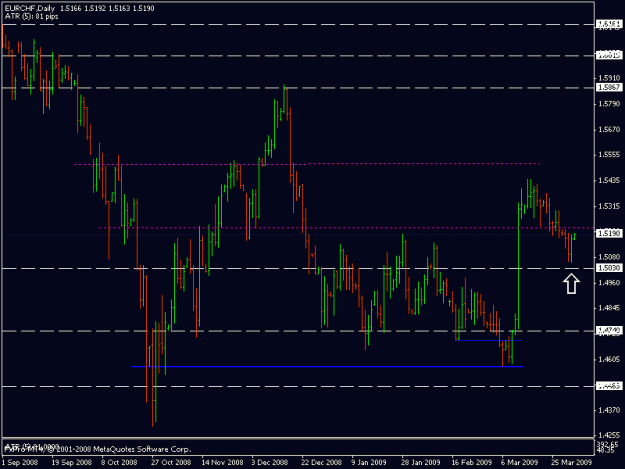Click the 1.4960 price axis label

coord(609,283)
